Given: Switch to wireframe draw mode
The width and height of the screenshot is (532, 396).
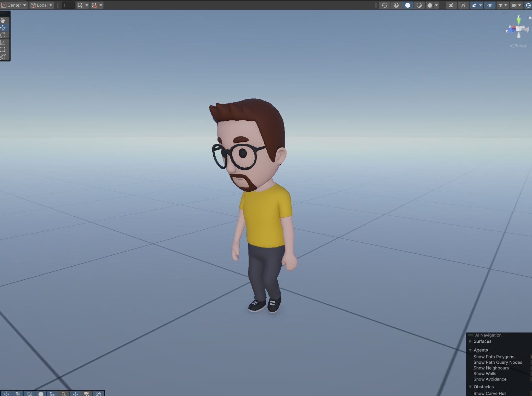Looking at the screenshot, I should point(385,5).
